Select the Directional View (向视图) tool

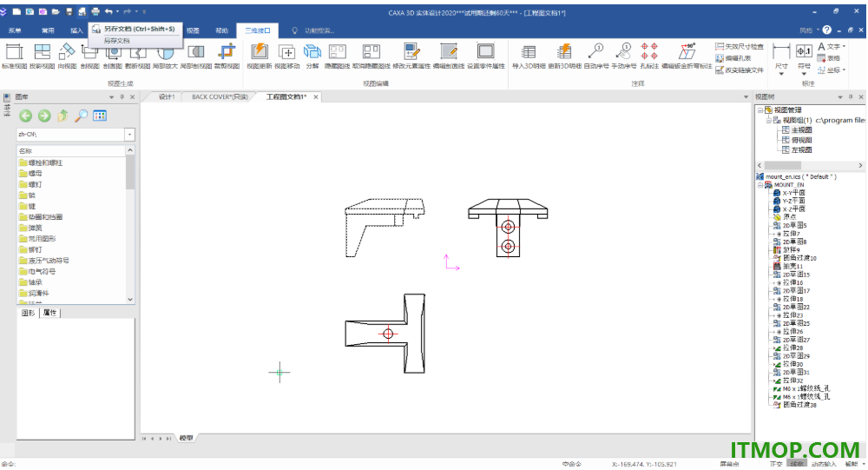[x=67, y=56]
